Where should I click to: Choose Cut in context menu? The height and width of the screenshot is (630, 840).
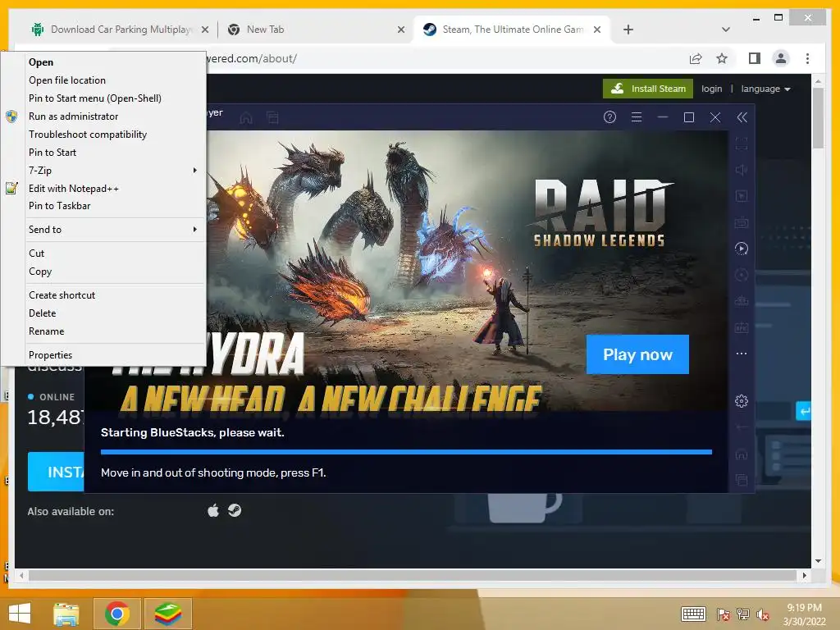click(x=115, y=253)
